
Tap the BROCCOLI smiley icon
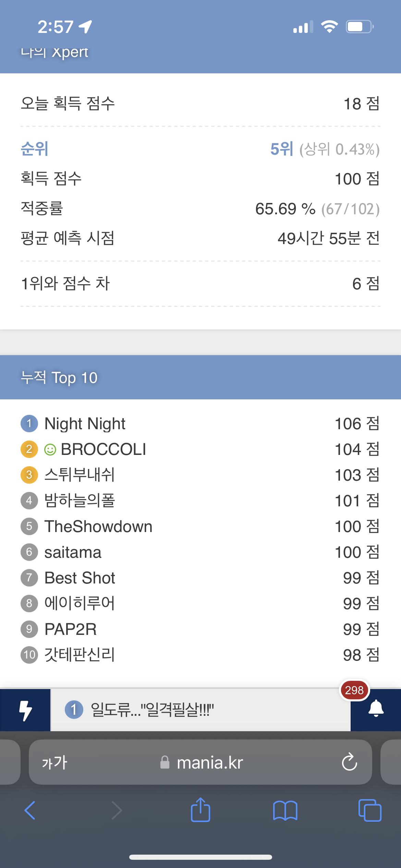point(50,449)
